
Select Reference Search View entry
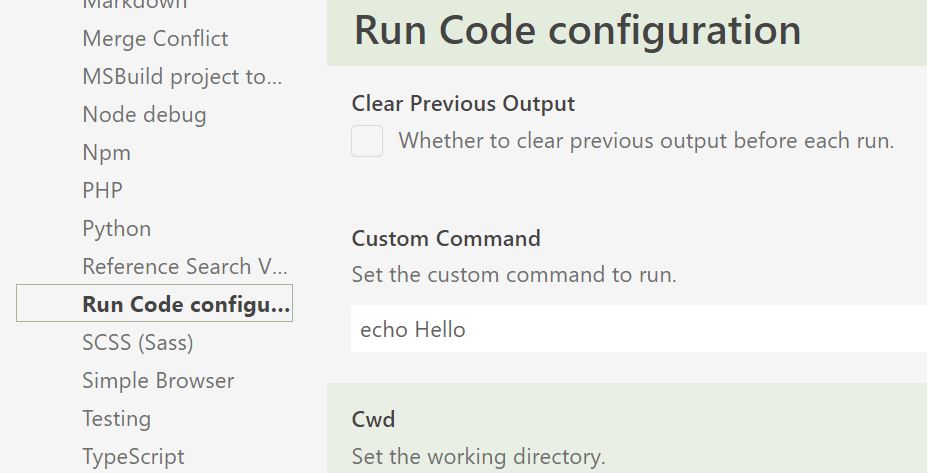click(x=185, y=267)
